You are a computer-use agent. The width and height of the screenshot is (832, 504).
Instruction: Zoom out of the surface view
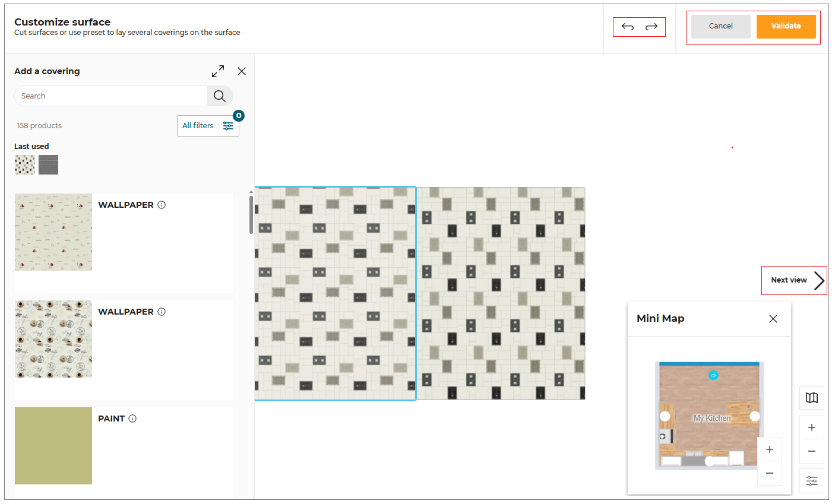tap(812, 451)
